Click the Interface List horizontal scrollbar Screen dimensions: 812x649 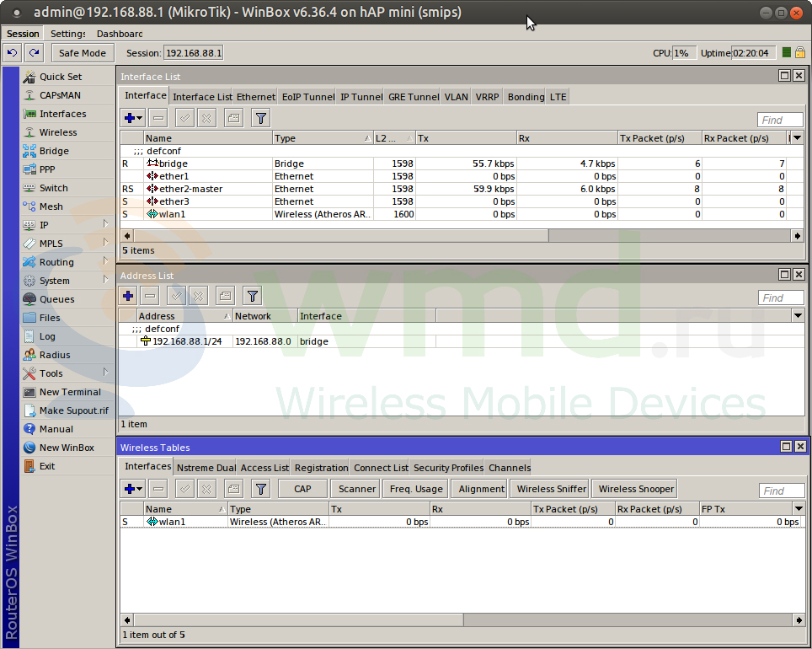[x=341, y=236]
